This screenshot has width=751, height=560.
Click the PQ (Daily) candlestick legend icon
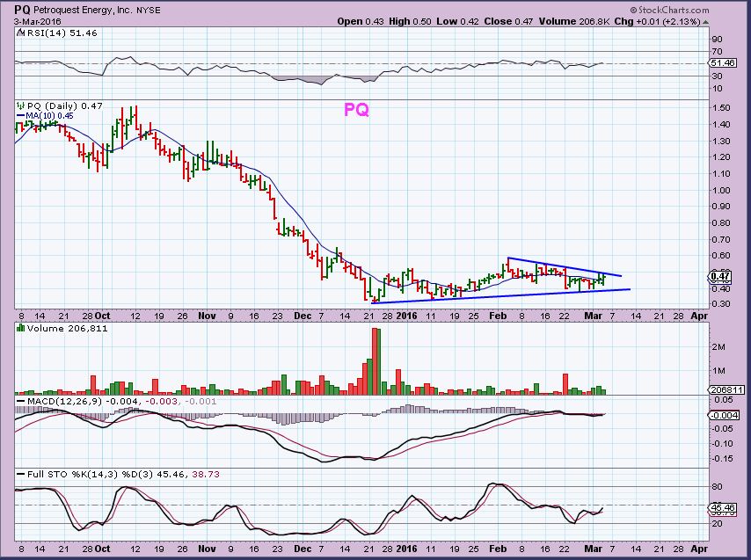pyautogui.click(x=20, y=105)
